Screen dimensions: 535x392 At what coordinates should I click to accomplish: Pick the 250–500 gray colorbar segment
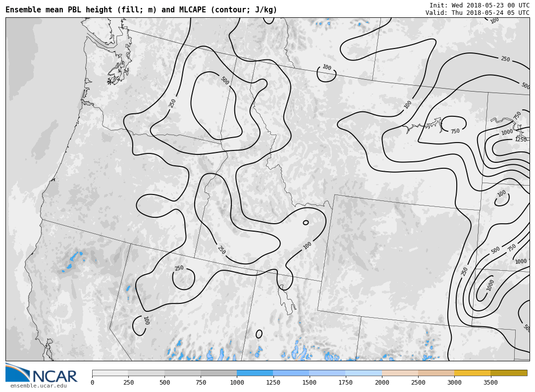tap(146, 373)
